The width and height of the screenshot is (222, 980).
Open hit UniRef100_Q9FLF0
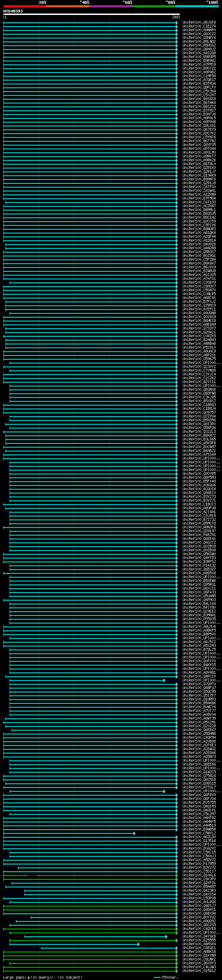point(199,88)
